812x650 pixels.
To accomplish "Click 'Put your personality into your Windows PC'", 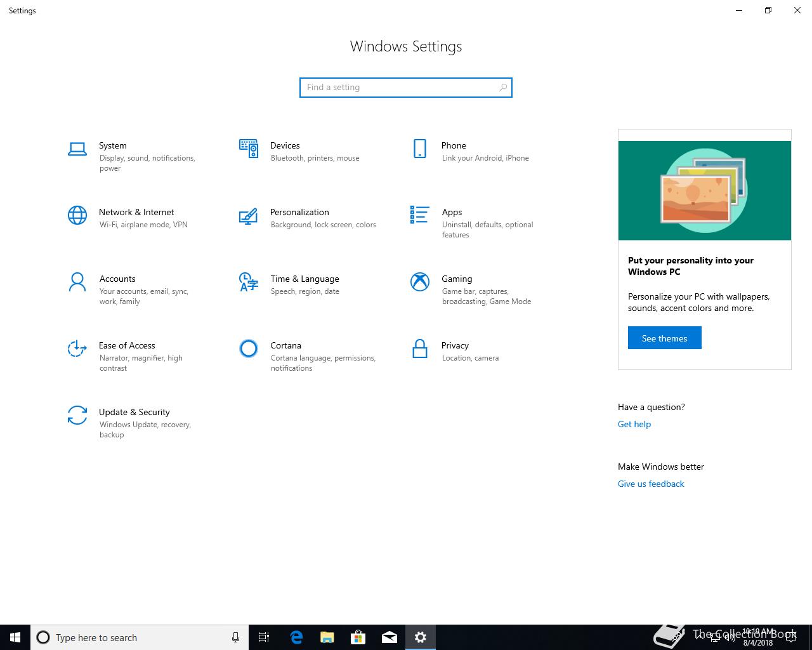I will (691, 266).
